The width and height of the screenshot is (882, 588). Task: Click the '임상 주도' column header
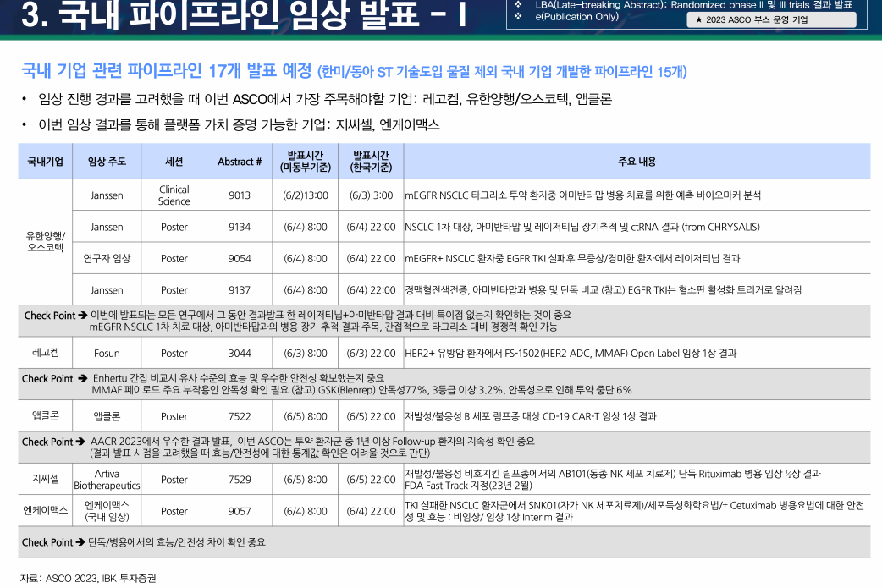[x=107, y=162]
